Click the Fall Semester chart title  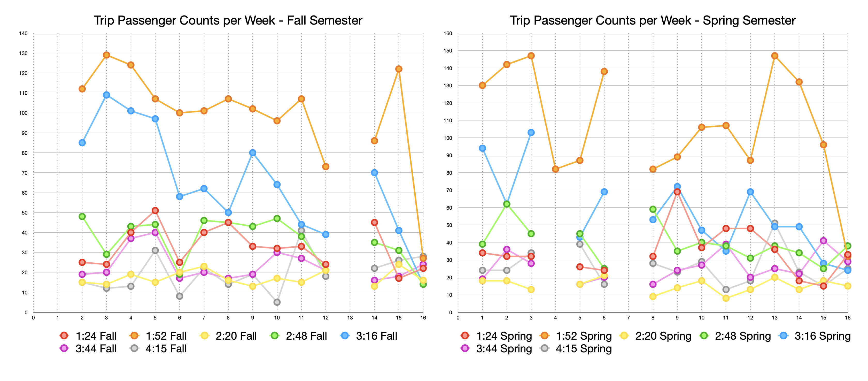point(228,20)
